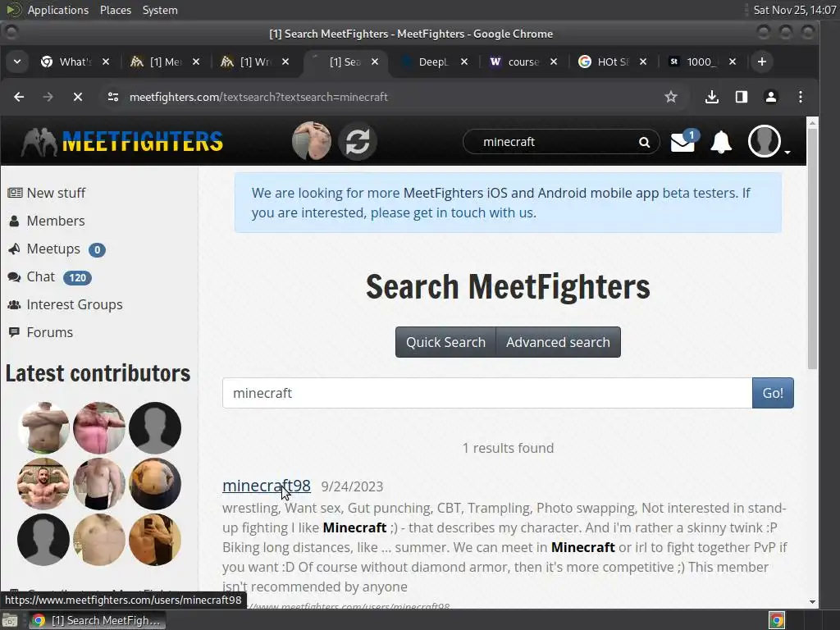The width and height of the screenshot is (840, 630).
Task: Click the browser address bar URL
Action: pyautogui.click(x=258, y=97)
